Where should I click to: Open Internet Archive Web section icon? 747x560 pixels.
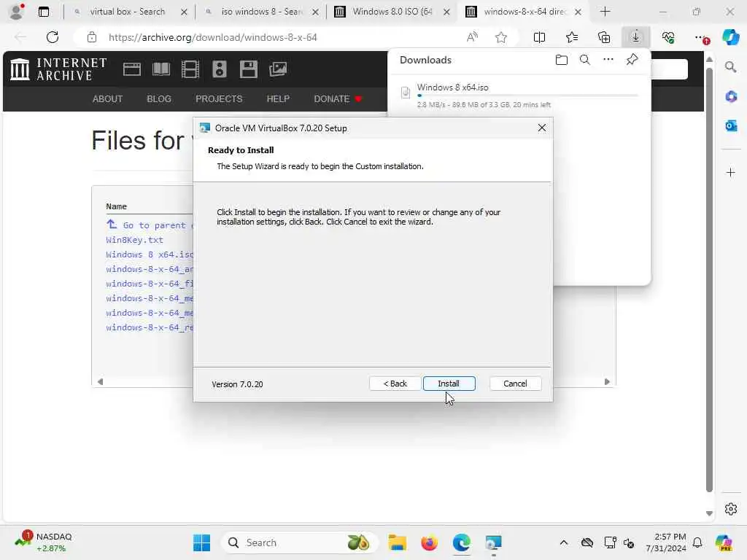pos(132,69)
